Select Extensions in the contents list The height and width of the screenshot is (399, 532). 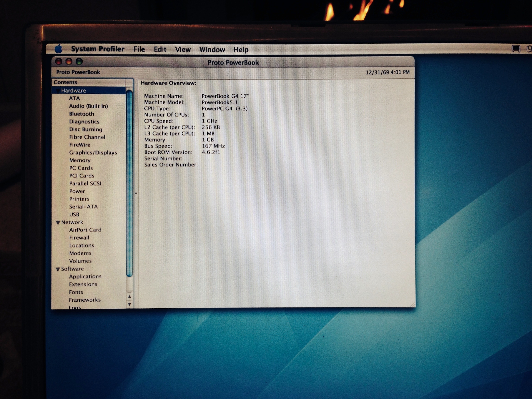tap(83, 284)
